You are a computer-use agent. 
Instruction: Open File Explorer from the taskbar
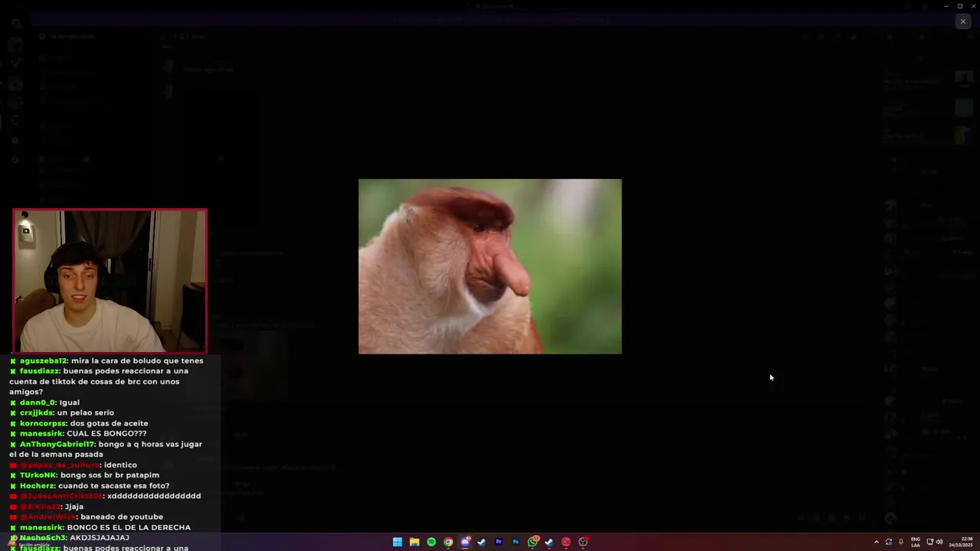click(x=414, y=542)
